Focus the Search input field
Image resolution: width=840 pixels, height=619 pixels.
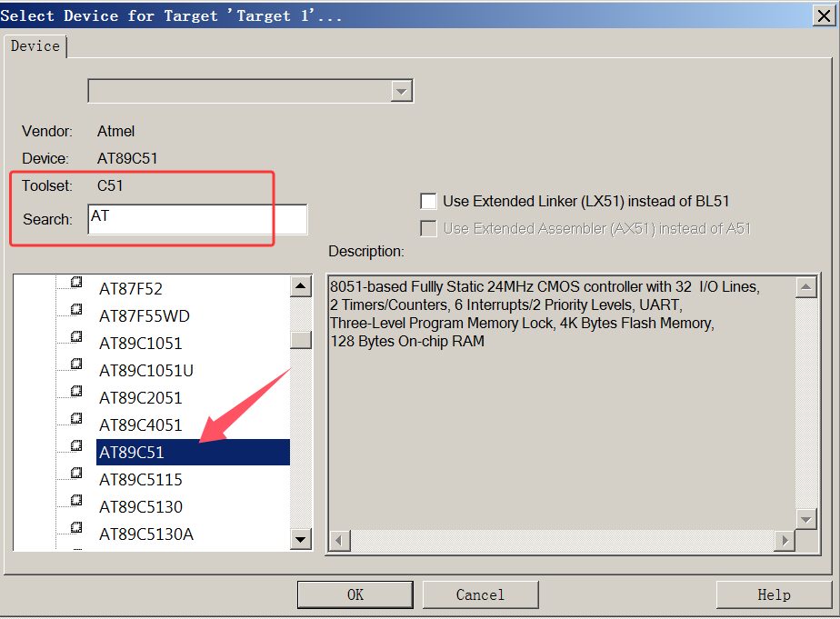click(x=197, y=220)
